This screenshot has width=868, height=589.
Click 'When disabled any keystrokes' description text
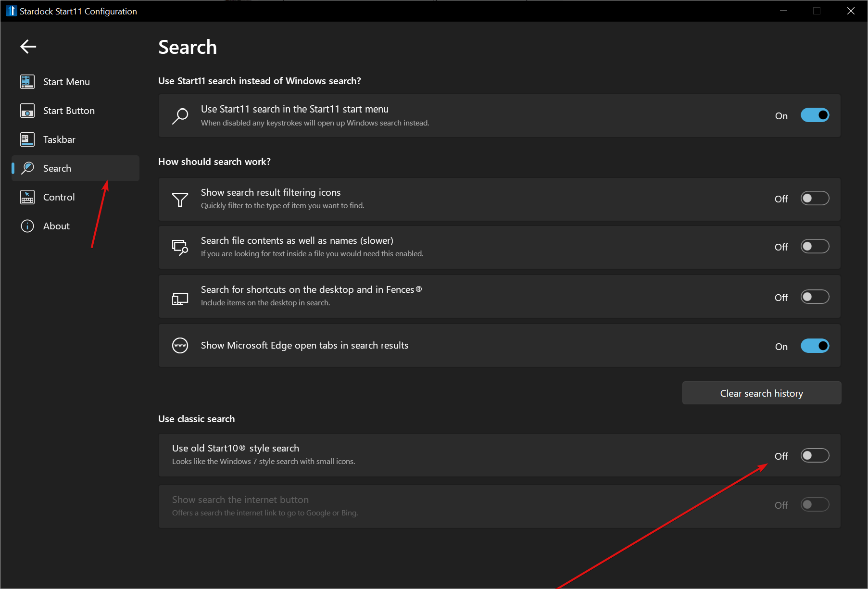(x=315, y=123)
